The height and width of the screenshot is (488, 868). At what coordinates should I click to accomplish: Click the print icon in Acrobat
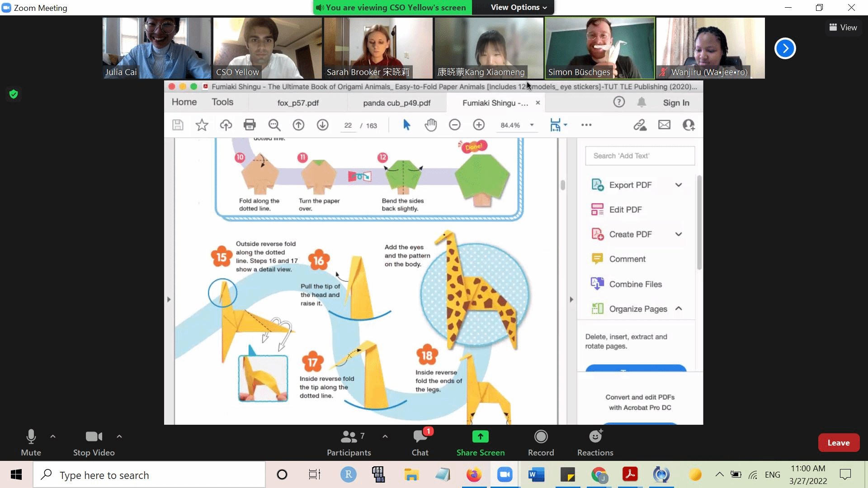pyautogui.click(x=250, y=125)
